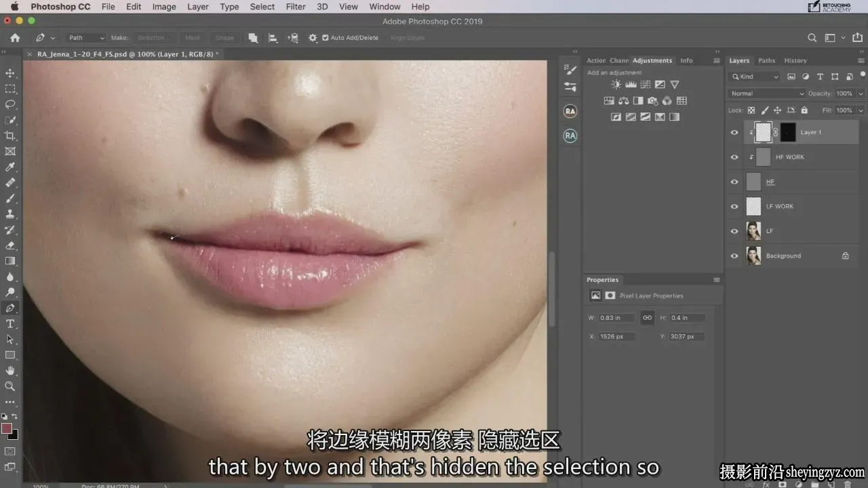868x488 pixels.
Task: Select the Lasso tool
Action: click(x=10, y=104)
